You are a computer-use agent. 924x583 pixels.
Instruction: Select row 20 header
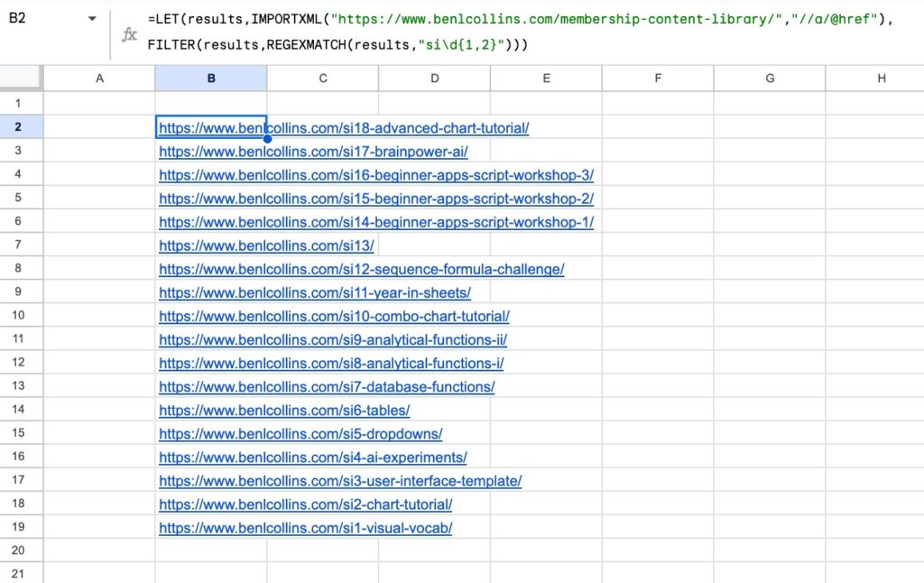[20, 550]
